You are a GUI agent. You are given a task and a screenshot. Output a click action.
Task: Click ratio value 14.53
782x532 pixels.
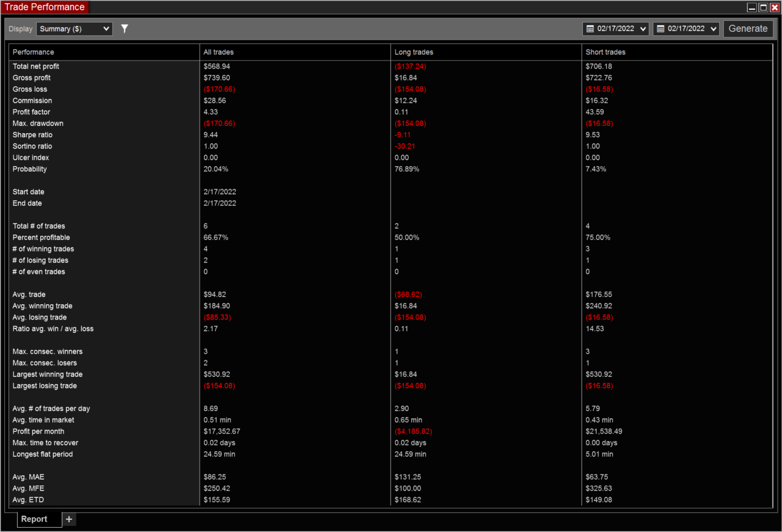(594, 329)
